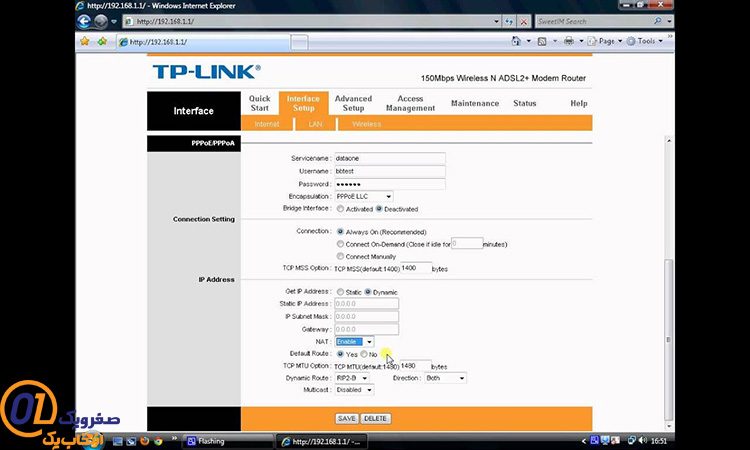Image resolution: width=750 pixels, height=450 pixels.
Task: Select Default Route Yes radio
Action: (x=340, y=354)
